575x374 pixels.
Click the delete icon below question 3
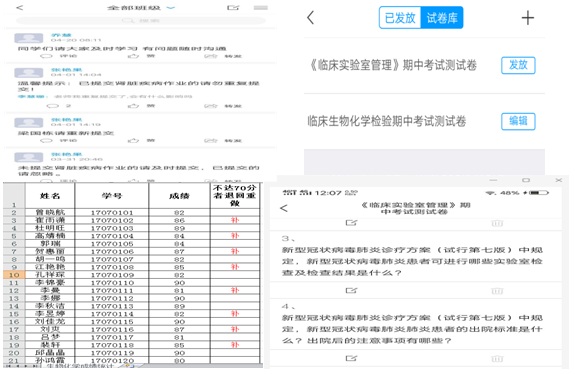pyautogui.click(x=497, y=291)
